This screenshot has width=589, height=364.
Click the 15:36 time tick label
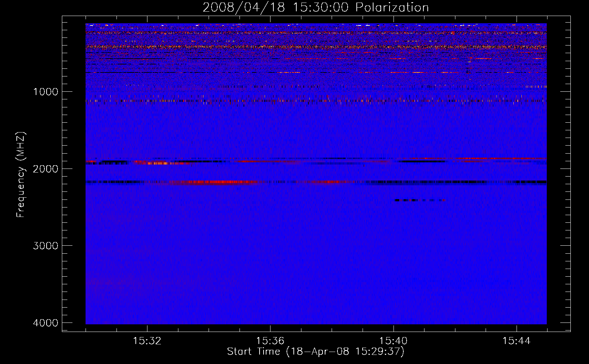click(x=270, y=341)
